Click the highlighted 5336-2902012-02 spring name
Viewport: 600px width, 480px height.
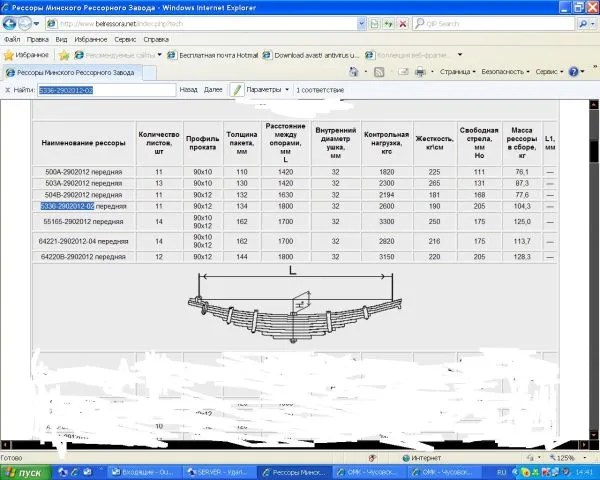click(67, 206)
